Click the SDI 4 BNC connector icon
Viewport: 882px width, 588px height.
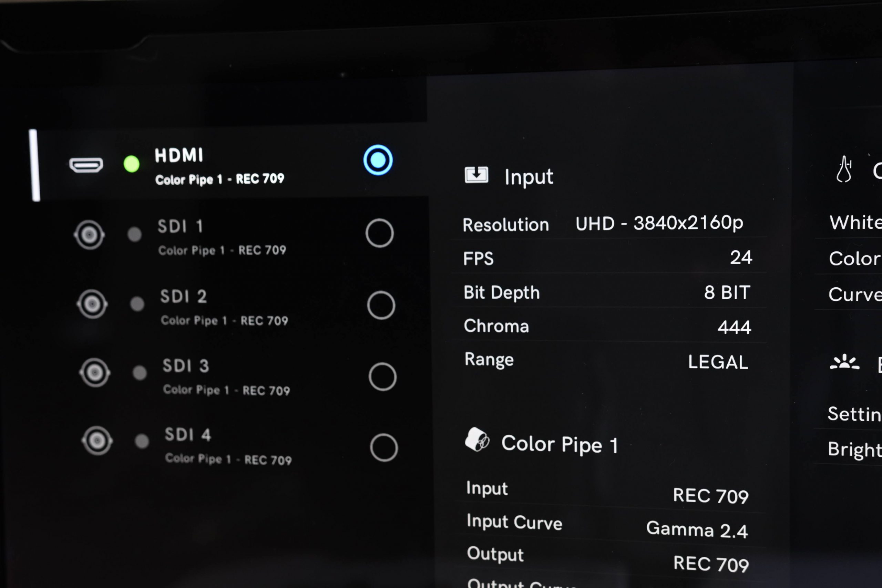tap(97, 441)
